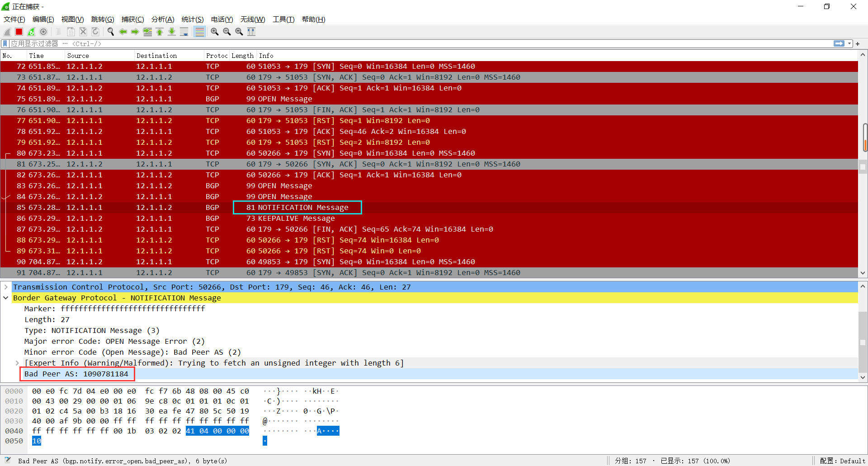The width and height of the screenshot is (868, 466).
Task: Open the 帮助(H) menu
Action: [x=314, y=19]
